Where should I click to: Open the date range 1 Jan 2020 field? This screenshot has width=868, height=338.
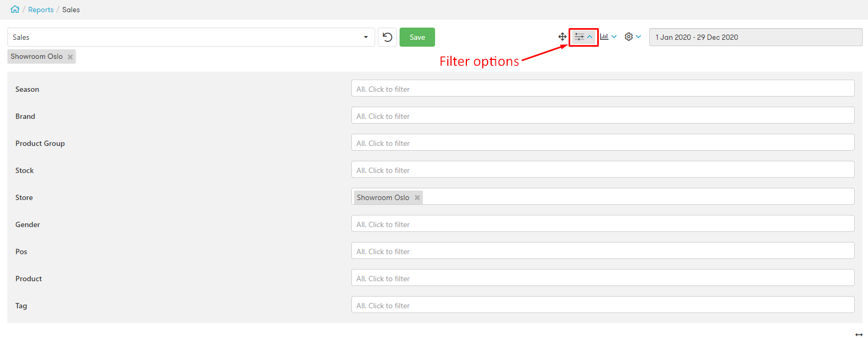tap(756, 37)
